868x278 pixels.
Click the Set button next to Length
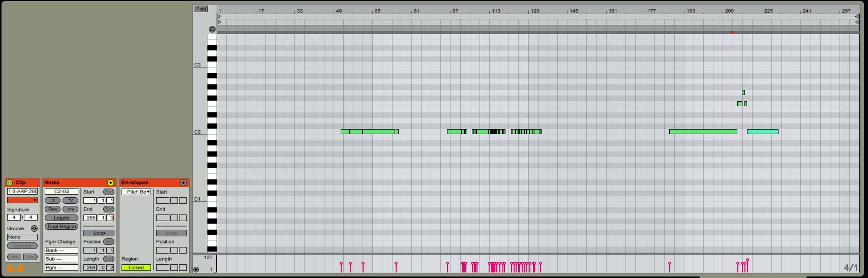pyautogui.click(x=109, y=259)
